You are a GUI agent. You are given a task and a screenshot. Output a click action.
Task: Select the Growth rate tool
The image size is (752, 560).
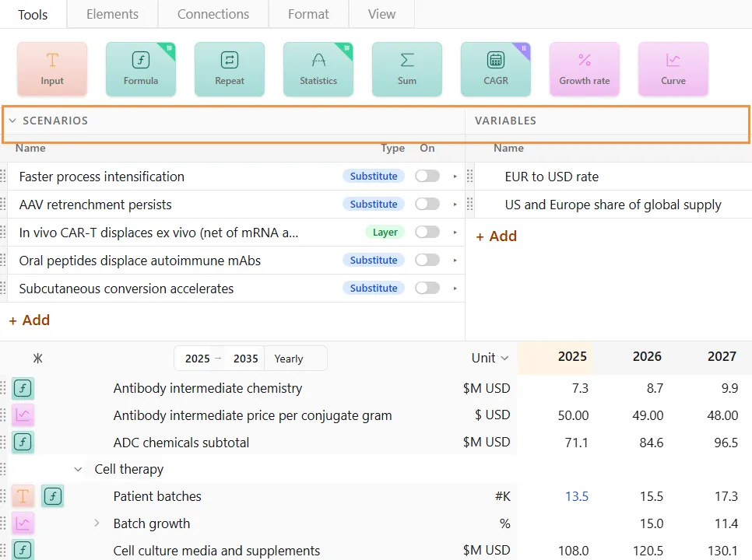click(584, 69)
